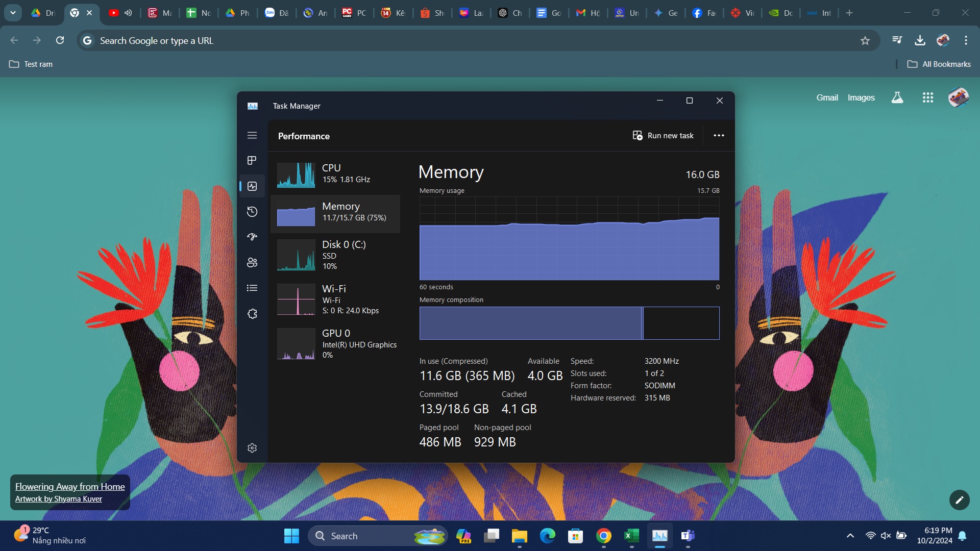Viewport: 980px width, 551px height.
Task: Click Chrome forward navigation arrow
Action: (x=37, y=40)
